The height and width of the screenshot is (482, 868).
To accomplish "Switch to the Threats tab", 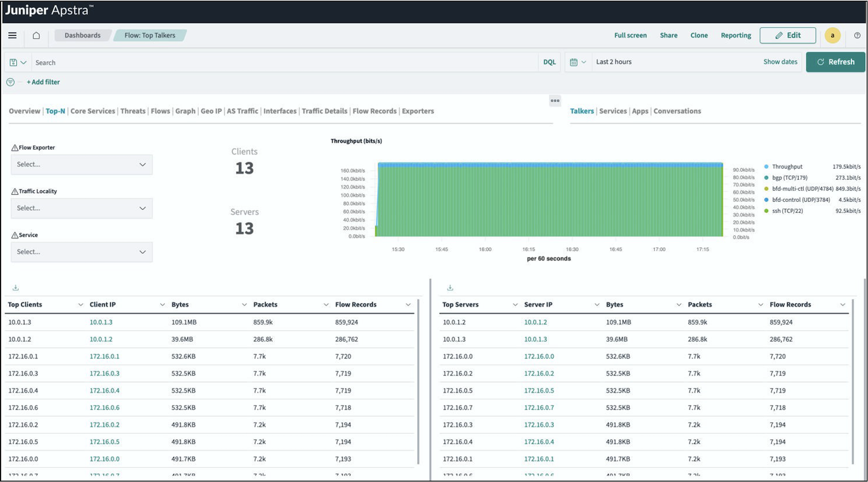I will tap(133, 111).
